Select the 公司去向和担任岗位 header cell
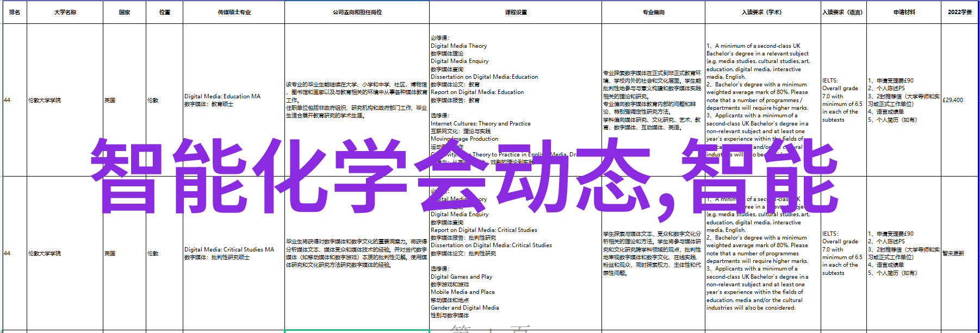Viewport: 980px width, 333px height. (357, 12)
